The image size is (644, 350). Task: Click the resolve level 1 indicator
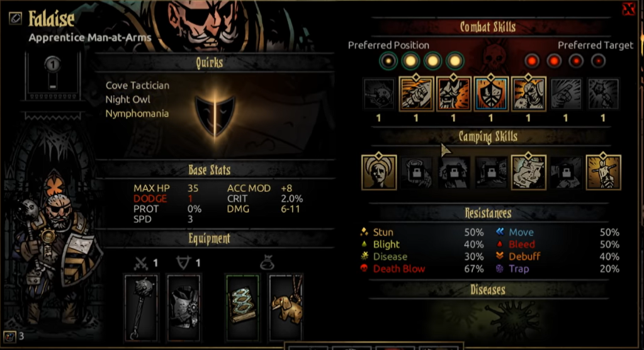click(53, 64)
